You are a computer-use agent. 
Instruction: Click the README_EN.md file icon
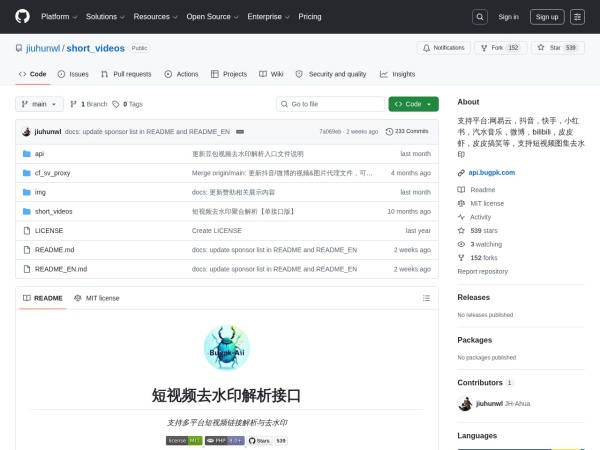click(x=26, y=269)
